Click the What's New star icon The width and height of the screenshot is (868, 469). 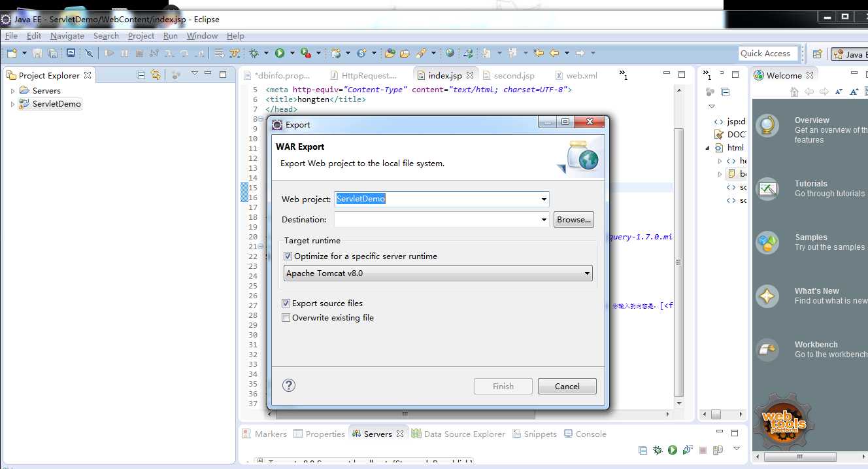(767, 296)
